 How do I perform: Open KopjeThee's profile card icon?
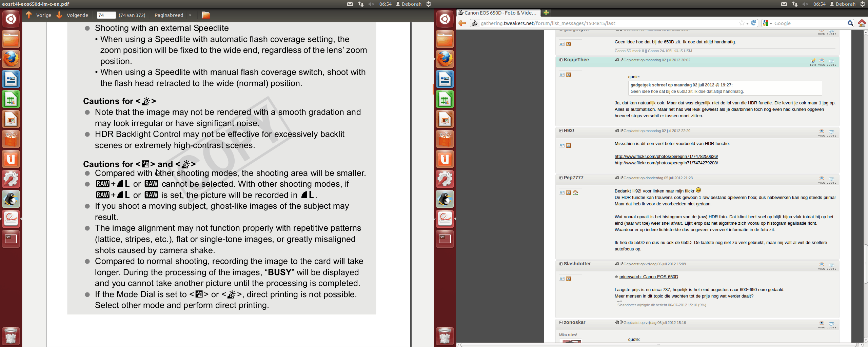[x=562, y=75]
